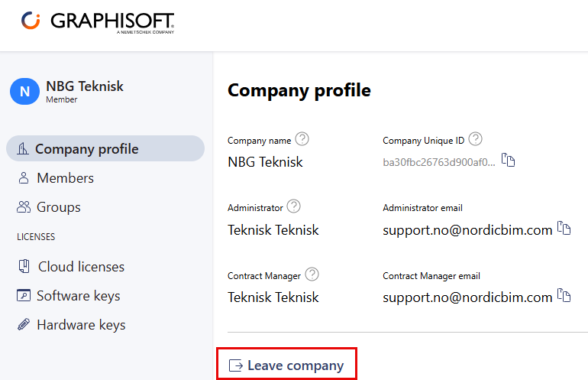Viewport: 588px width, 380px height.
Task: Show help for Contract Manager field
Action: pyautogui.click(x=312, y=274)
